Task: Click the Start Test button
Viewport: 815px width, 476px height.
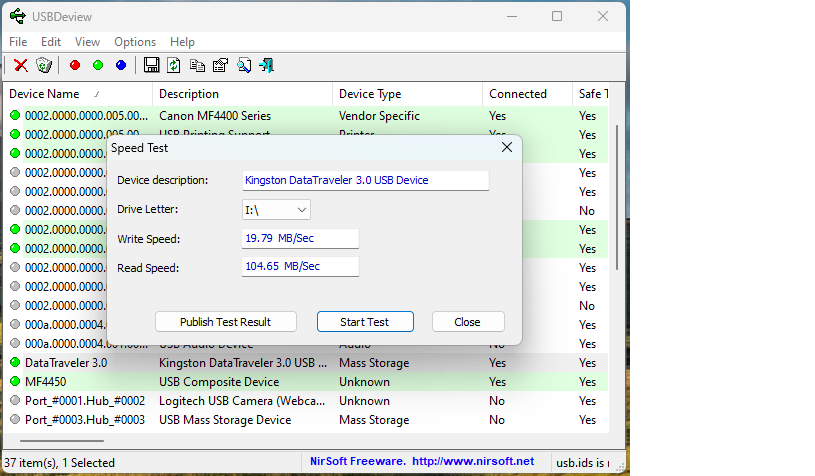Action: [365, 322]
